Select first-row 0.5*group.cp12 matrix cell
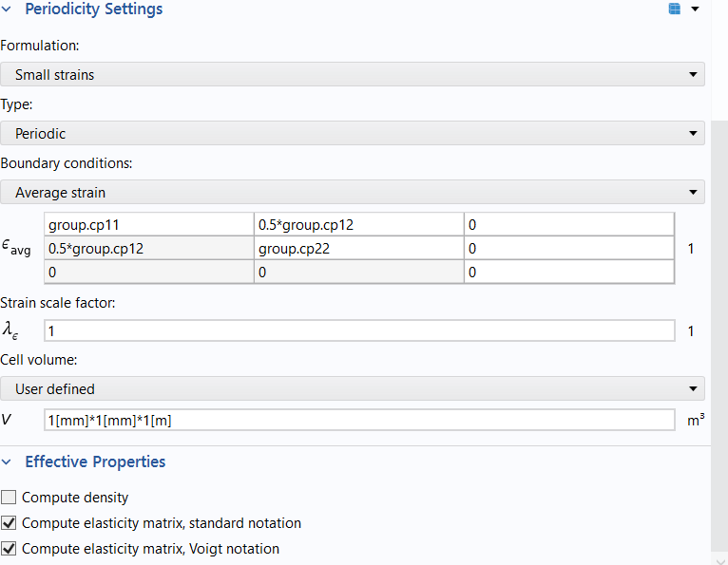Viewport: 728px width, 565px height. pyautogui.click(x=358, y=224)
